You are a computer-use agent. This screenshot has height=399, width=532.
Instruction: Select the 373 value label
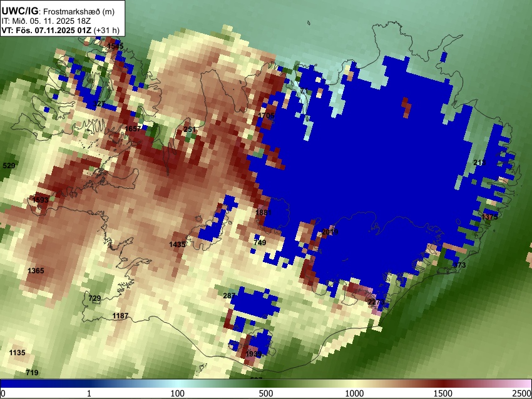pos(459,265)
